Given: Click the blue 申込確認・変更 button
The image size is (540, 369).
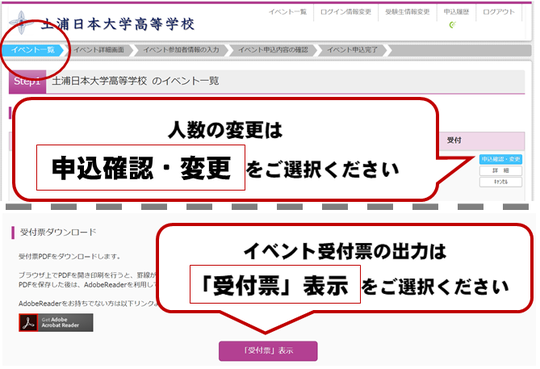Looking at the screenshot, I should 501,159.
